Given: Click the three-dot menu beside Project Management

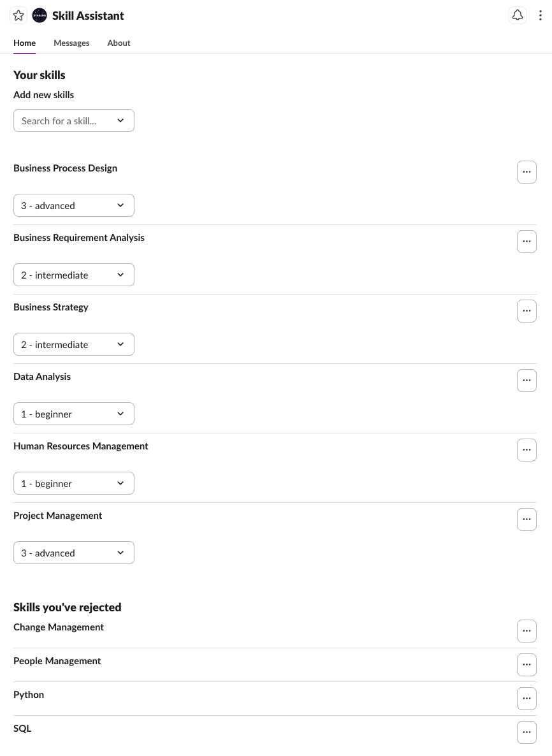Looking at the screenshot, I should click(527, 520).
